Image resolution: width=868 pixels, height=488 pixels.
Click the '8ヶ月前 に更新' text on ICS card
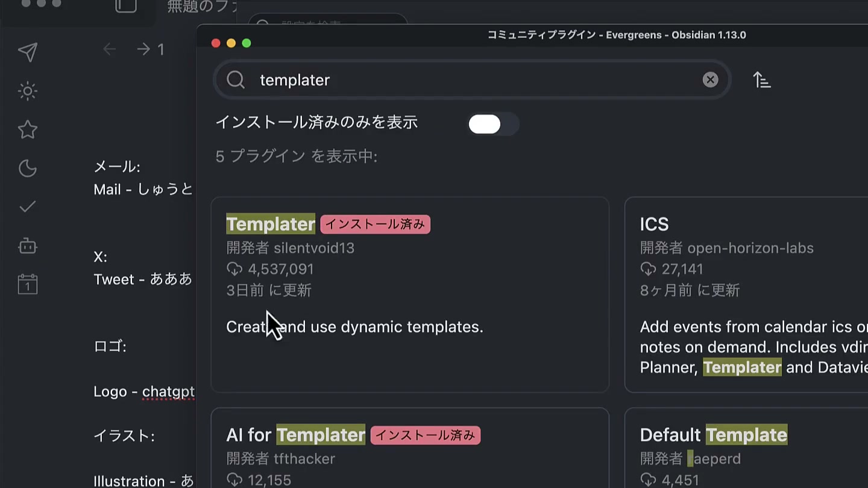[x=690, y=290]
